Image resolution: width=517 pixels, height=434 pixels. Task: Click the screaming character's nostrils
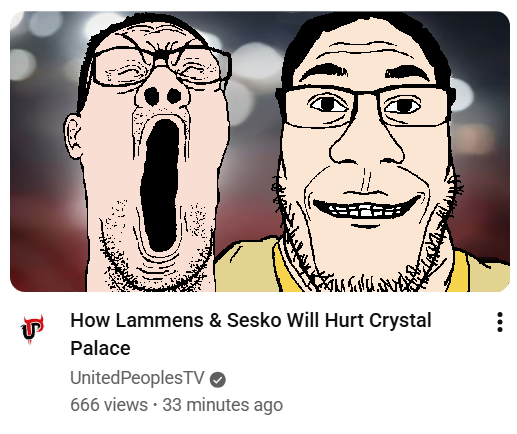point(163,96)
